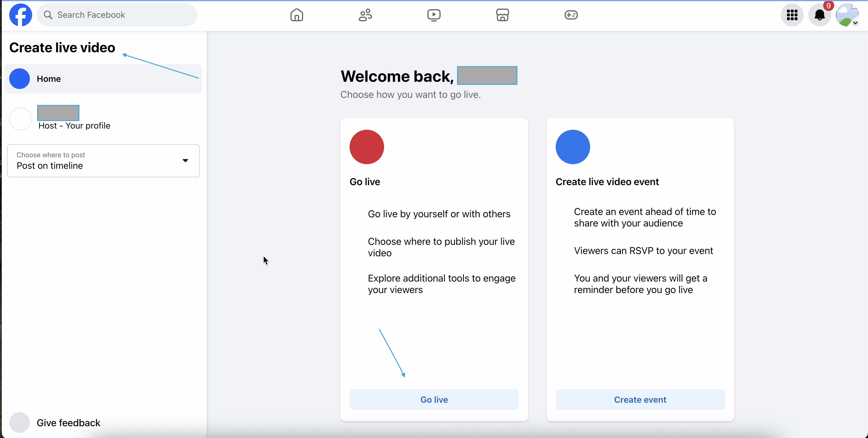This screenshot has width=868, height=438.
Task: Click the Host - Your profile label
Action: point(74,126)
